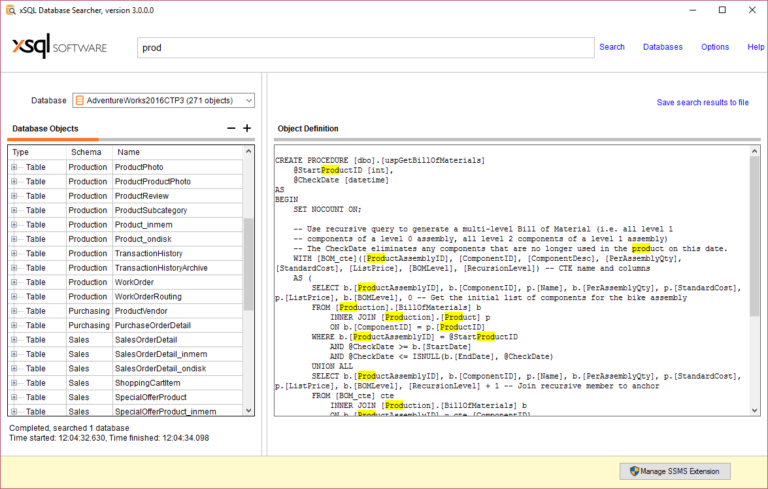Expand the Product_ondisk table row
Viewport: 768px width, 489px height.
click(14, 239)
